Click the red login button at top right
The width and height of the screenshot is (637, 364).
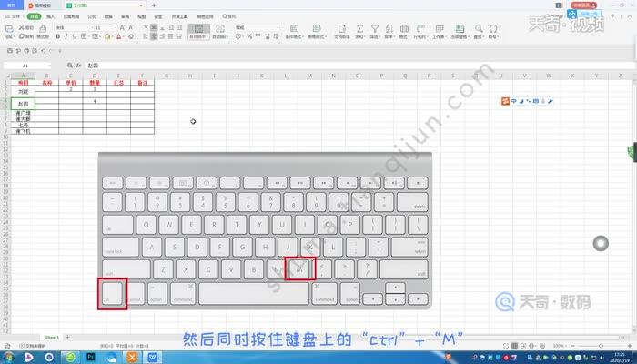584,5
